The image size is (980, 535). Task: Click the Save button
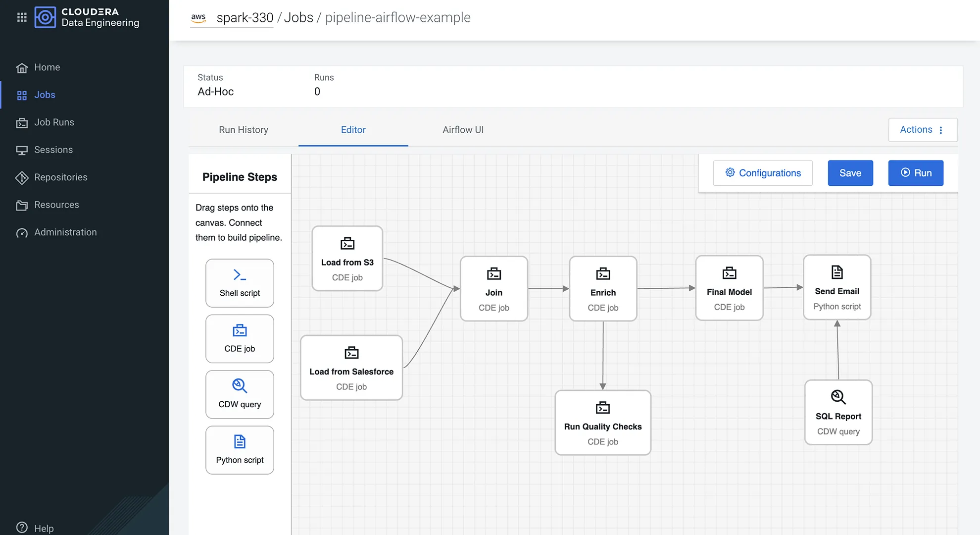click(x=850, y=173)
